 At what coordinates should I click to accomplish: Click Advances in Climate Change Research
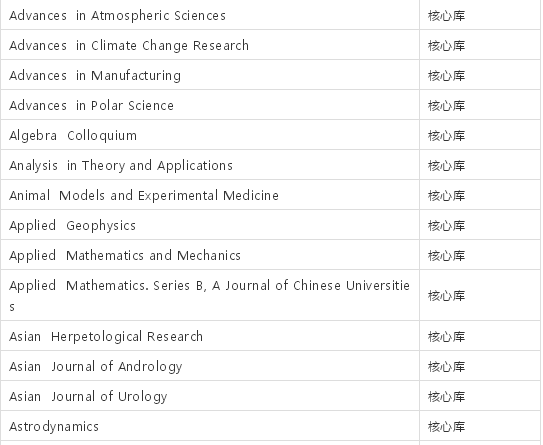point(129,46)
